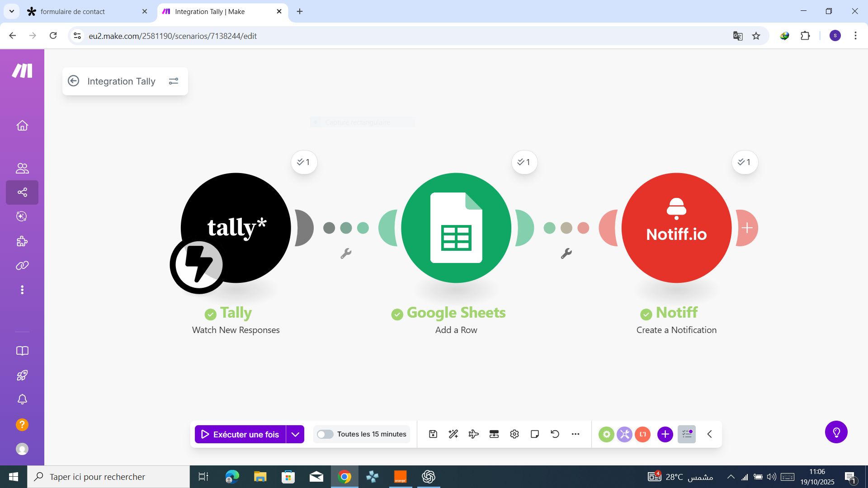Open the purple Tools wrench icon
The width and height of the screenshot is (868, 488).
(x=624, y=434)
